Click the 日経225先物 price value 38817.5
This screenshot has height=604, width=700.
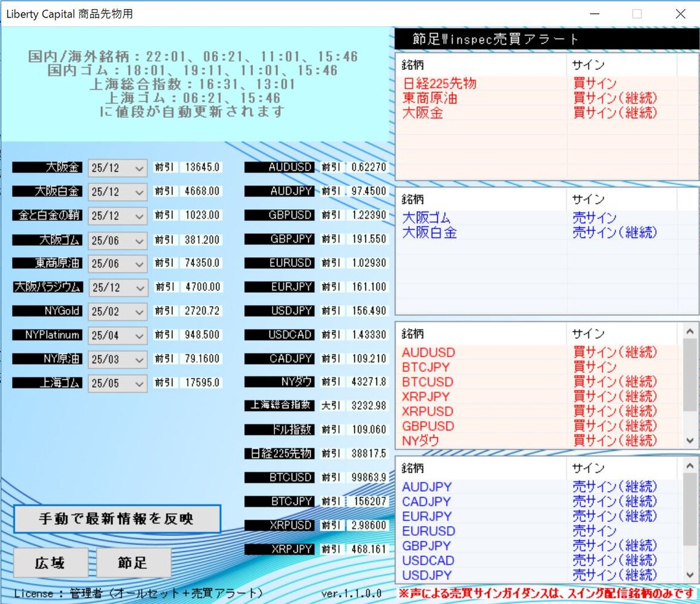click(x=369, y=454)
